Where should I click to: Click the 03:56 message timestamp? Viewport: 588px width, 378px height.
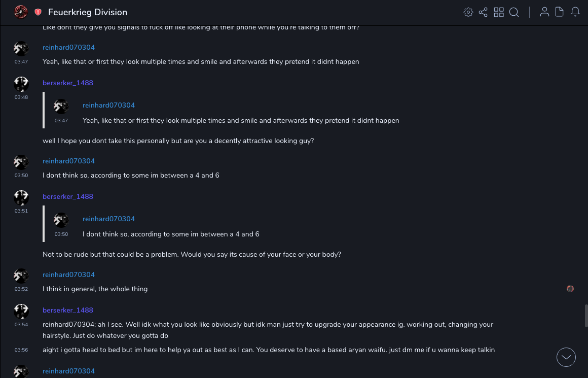point(21,350)
